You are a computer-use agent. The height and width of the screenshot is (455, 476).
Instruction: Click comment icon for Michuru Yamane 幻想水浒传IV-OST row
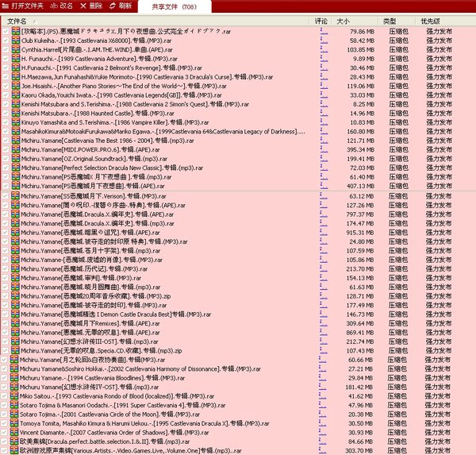323,386
